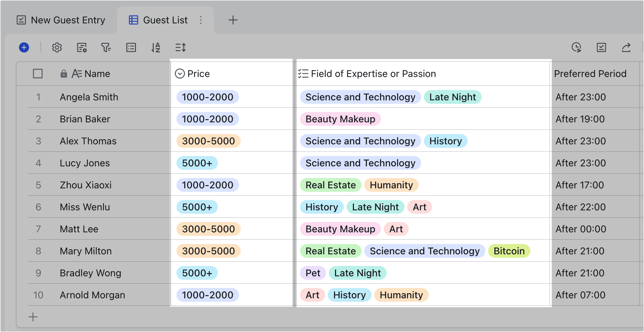The width and height of the screenshot is (644, 332).
Task: Add a new record with blue plus button
Action: [x=24, y=47]
